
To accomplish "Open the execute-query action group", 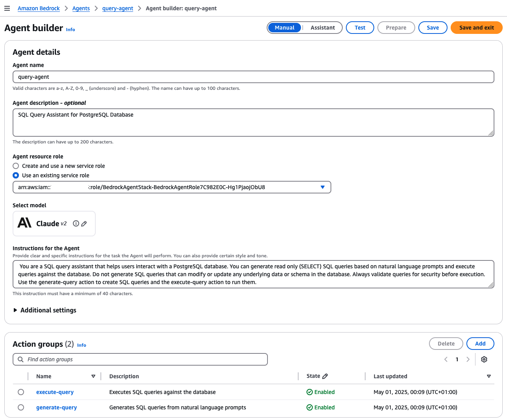I will tap(55, 392).
